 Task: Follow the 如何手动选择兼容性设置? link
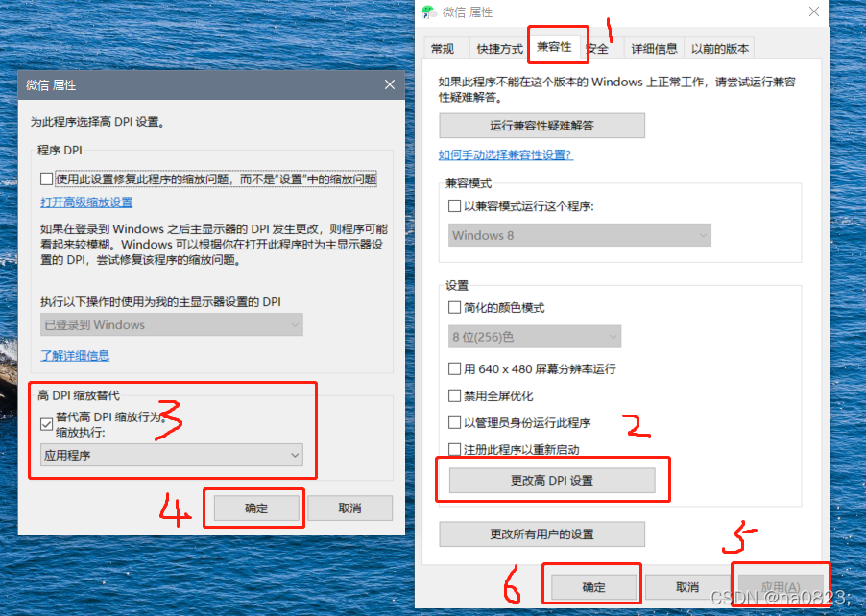click(505, 155)
